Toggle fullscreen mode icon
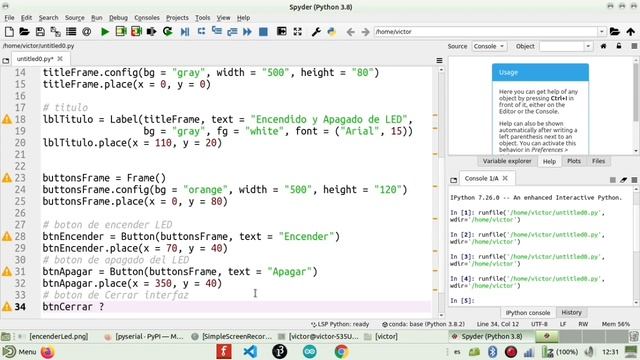The height and width of the screenshot is (360, 640). point(298,31)
